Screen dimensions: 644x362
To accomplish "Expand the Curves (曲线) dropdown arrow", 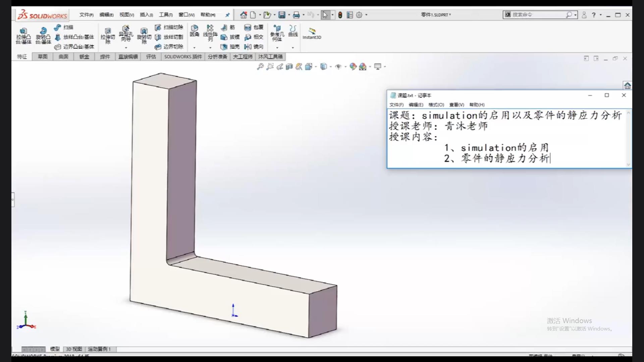I will [293, 48].
